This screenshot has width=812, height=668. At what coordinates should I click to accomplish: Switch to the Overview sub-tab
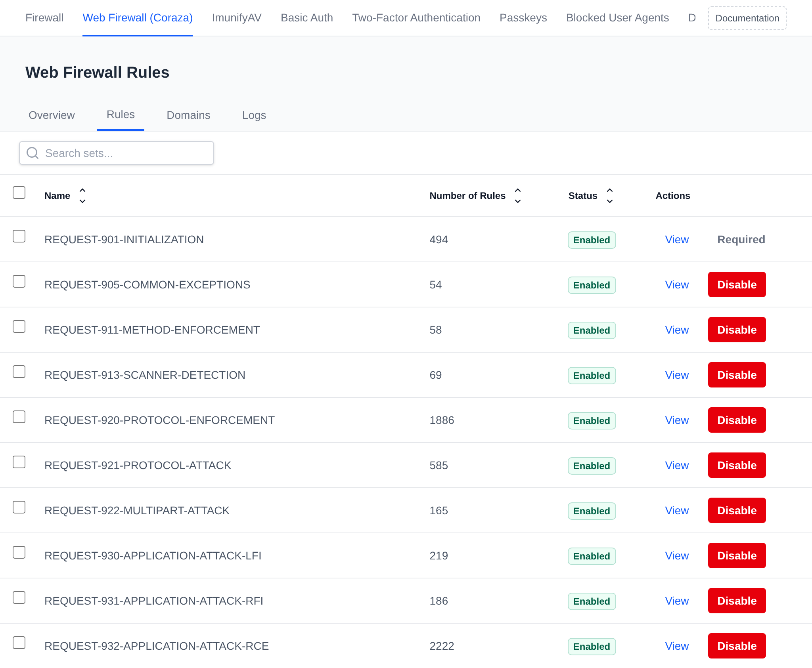pos(52,115)
